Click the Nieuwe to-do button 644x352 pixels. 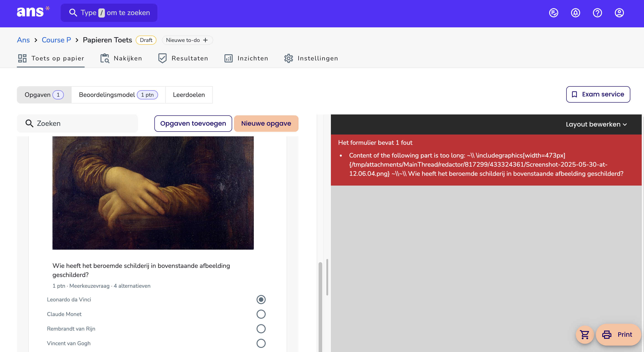[187, 40]
